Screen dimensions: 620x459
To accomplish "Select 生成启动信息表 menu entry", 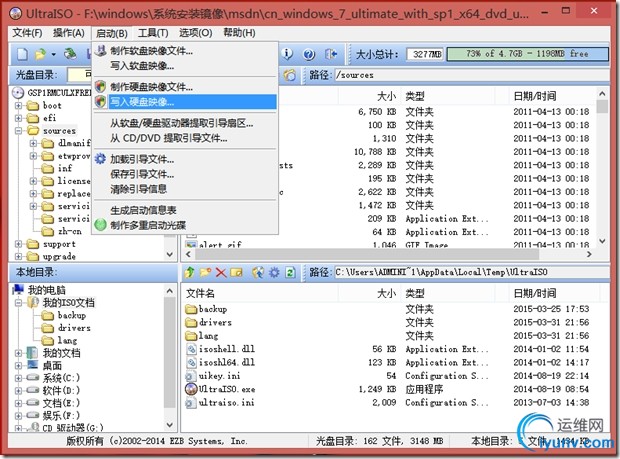I will click(185, 210).
